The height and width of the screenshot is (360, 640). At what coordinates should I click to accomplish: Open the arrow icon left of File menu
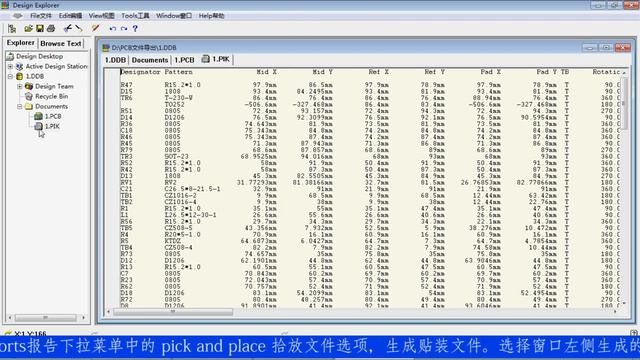click(x=17, y=16)
